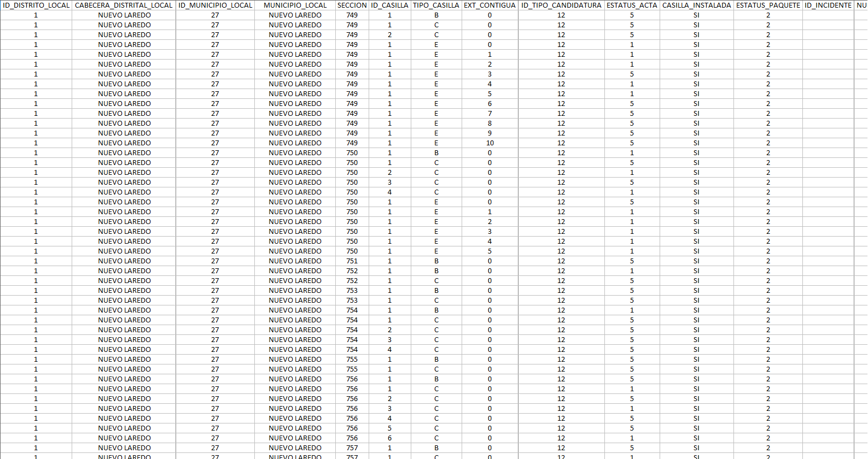Click the ID_DISTRITO_LOCAL column header
This screenshot has height=459, width=868.
point(36,5)
